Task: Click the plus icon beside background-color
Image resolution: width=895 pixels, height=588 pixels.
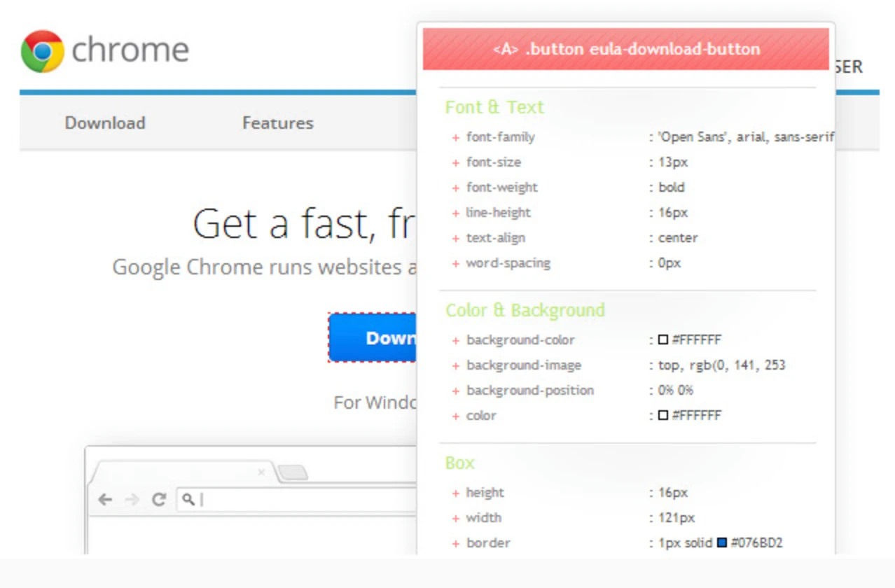Action: [x=456, y=340]
